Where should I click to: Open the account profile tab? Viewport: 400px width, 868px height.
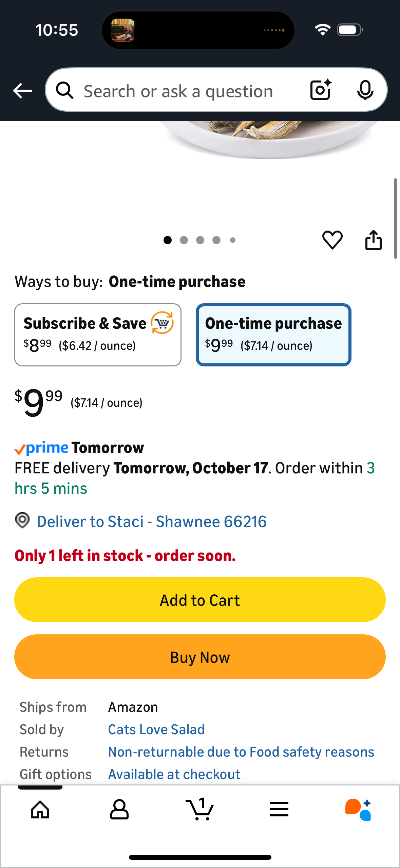[x=119, y=810]
